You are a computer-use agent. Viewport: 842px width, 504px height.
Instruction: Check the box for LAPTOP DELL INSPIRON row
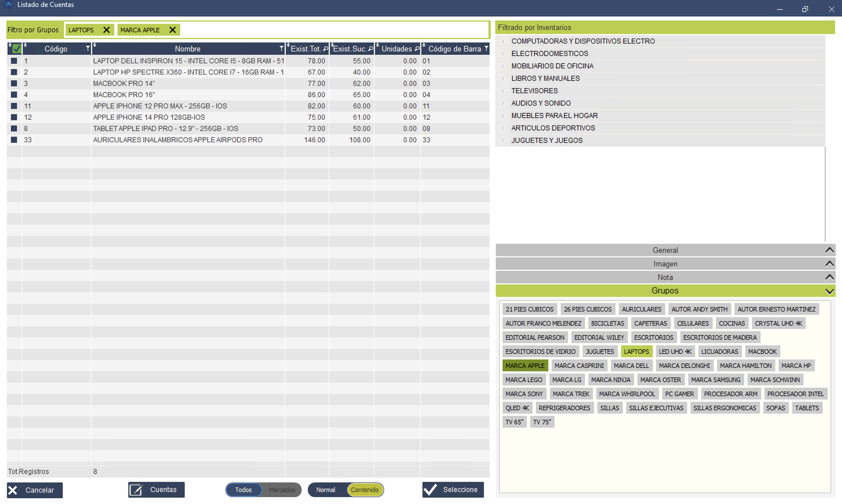(x=14, y=61)
